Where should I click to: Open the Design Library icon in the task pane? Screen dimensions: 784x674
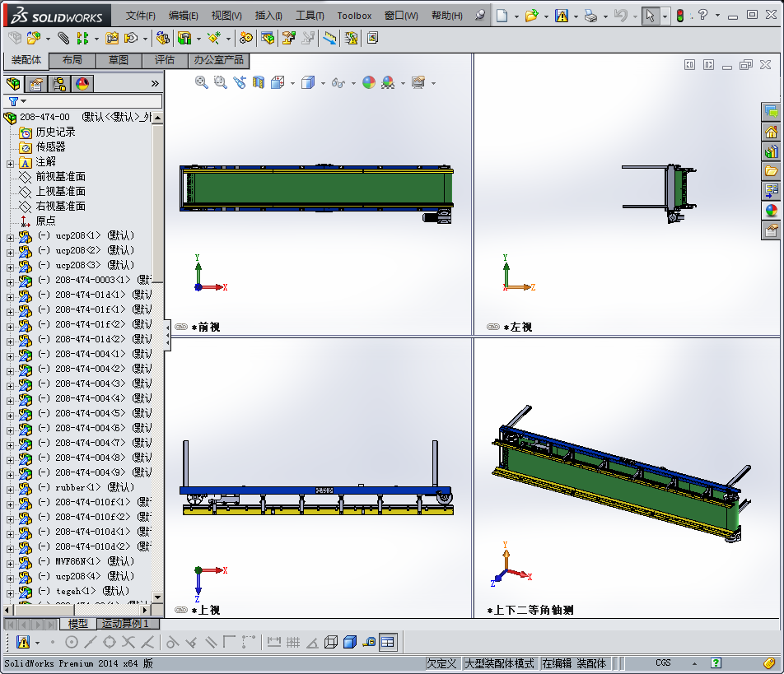pos(772,151)
